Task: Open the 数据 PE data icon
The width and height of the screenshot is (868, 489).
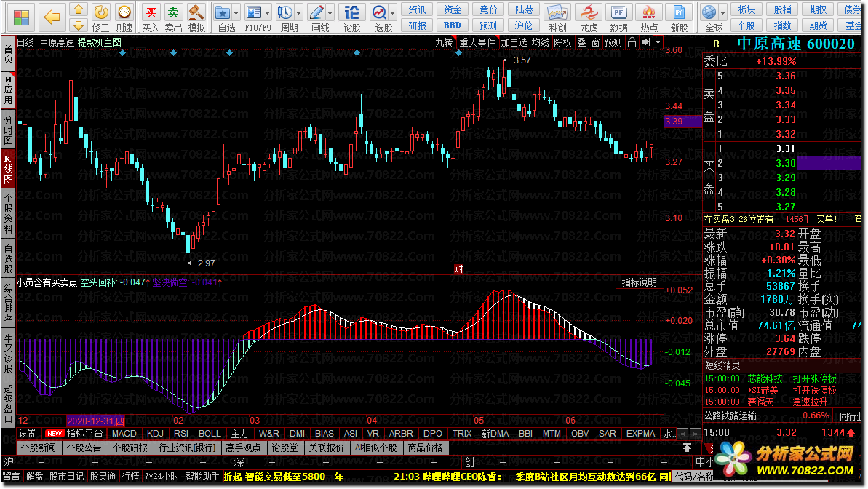Action: pos(618,12)
